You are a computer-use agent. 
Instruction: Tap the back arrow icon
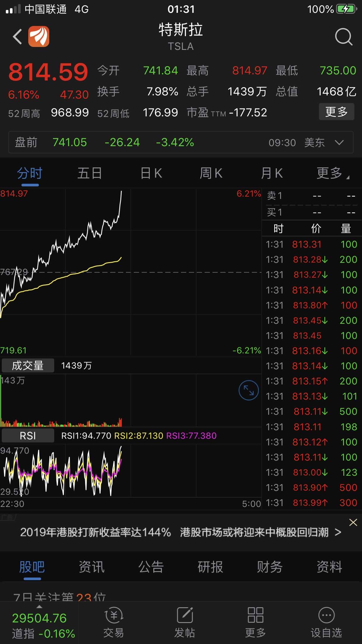click(17, 37)
